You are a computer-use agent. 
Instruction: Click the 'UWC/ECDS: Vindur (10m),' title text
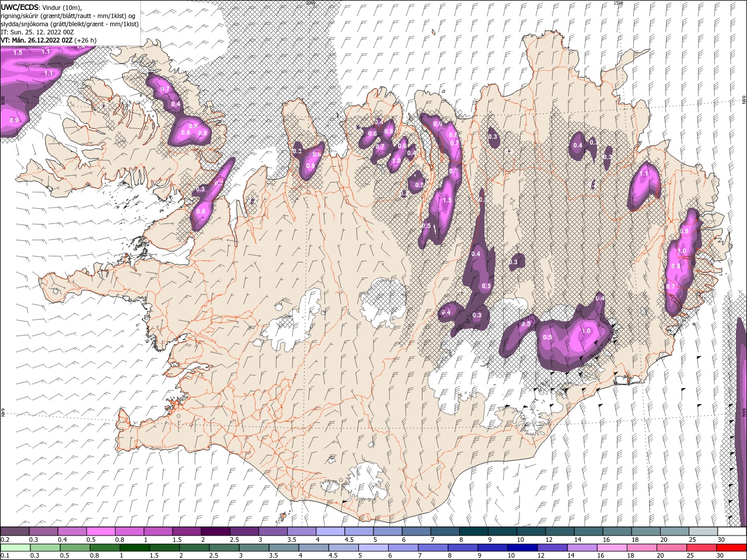tap(41, 7)
